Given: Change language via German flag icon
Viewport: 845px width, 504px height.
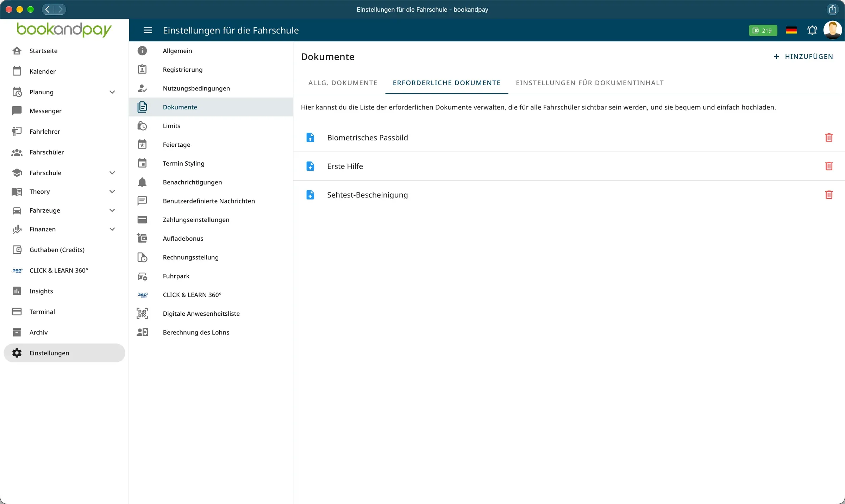Looking at the screenshot, I should click(791, 30).
